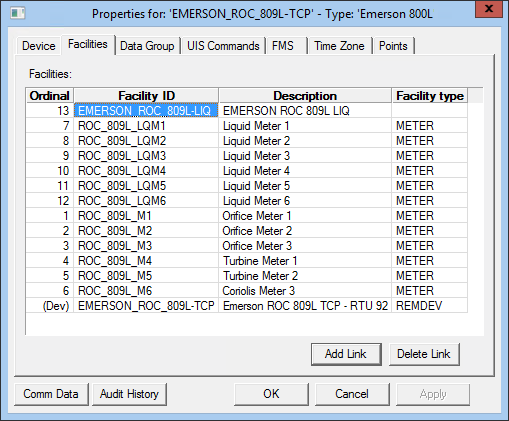This screenshot has height=421, width=509.
Task: Click the 'Liquid Meter 5' description
Action: (x=305, y=186)
